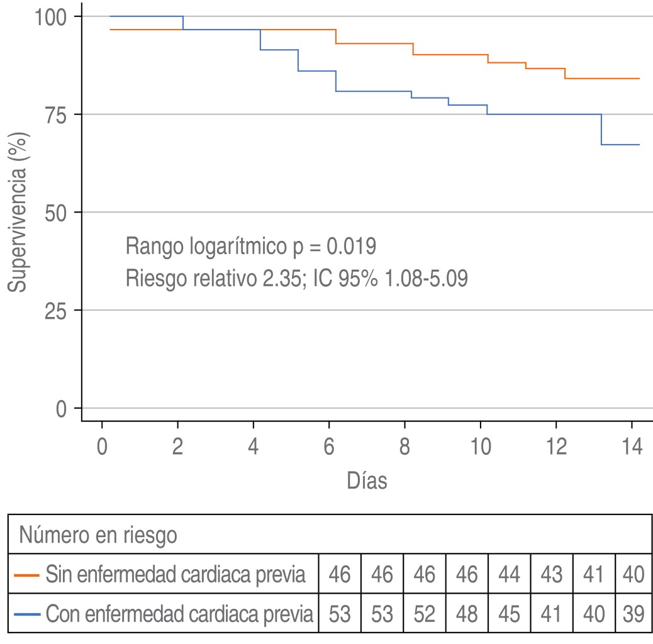Viewport: 653px width, 644px height.
Task: Click the table cell showing 44
Action: coord(509,574)
